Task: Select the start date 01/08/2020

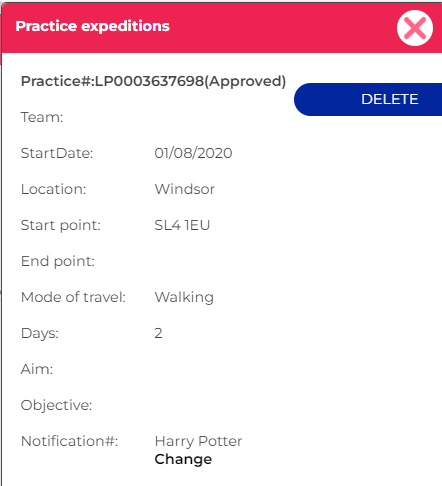Action: tap(193, 153)
